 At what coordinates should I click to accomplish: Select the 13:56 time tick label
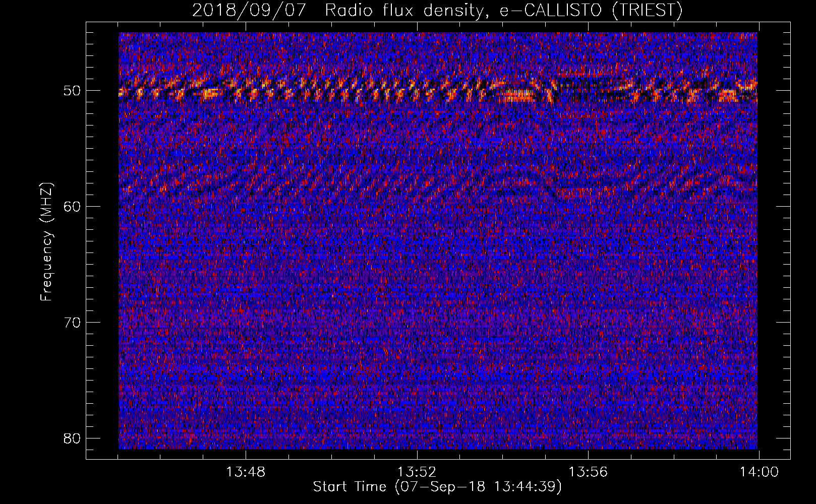[588, 472]
